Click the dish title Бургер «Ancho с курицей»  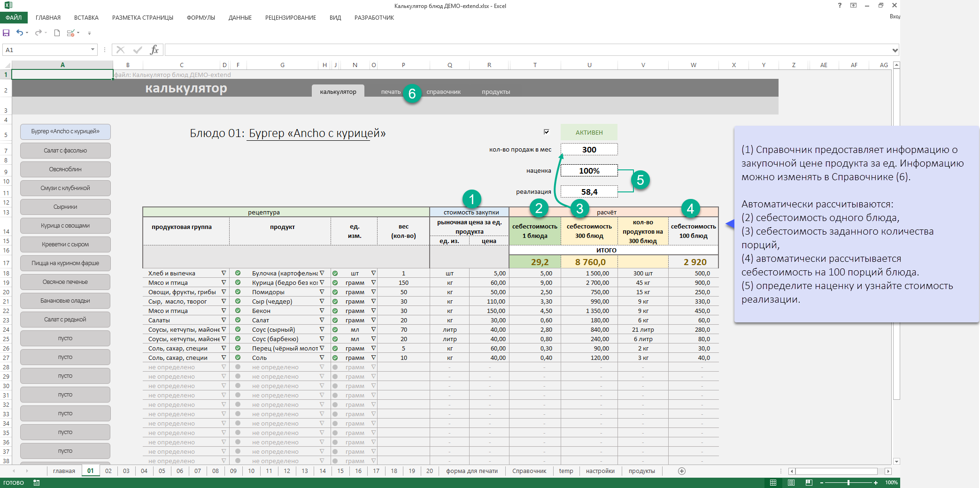click(x=317, y=133)
